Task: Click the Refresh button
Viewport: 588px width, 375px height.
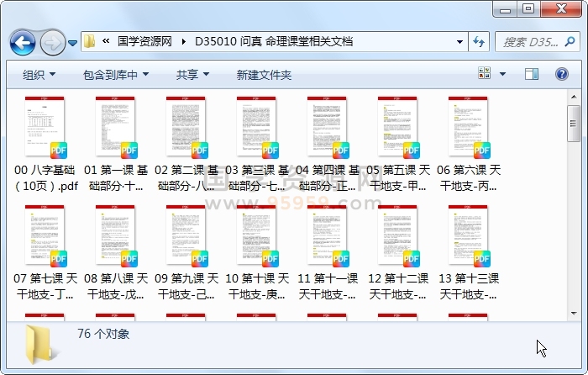Action: click(x=479, y=41)
